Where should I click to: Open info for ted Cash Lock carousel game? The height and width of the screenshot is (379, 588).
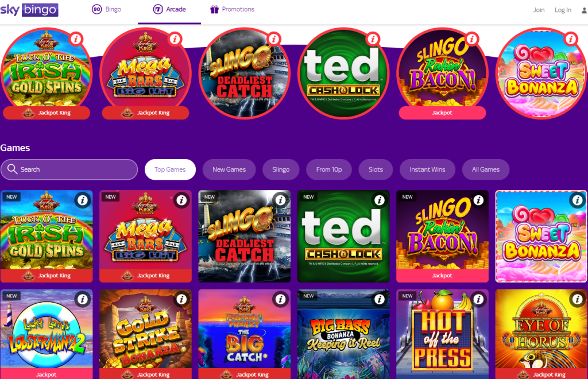coord(372,38)
